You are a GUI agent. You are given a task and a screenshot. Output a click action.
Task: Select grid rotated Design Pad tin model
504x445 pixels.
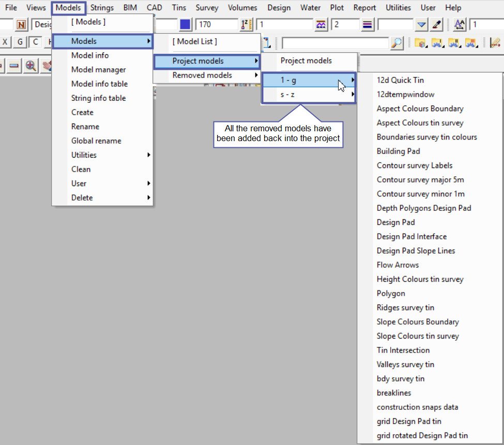point(430,436)
